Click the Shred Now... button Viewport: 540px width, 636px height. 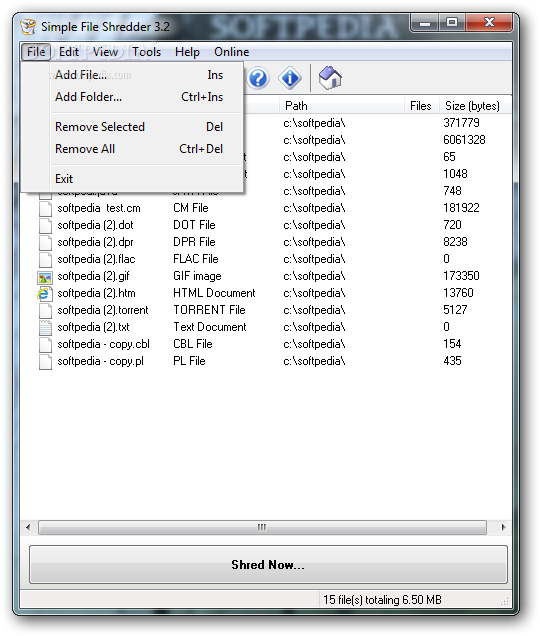click(268, 565)
